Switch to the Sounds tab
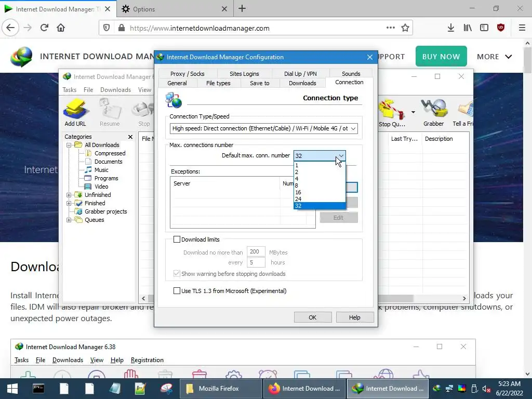Viewport: 532px width, 399px height. (351, 74)
